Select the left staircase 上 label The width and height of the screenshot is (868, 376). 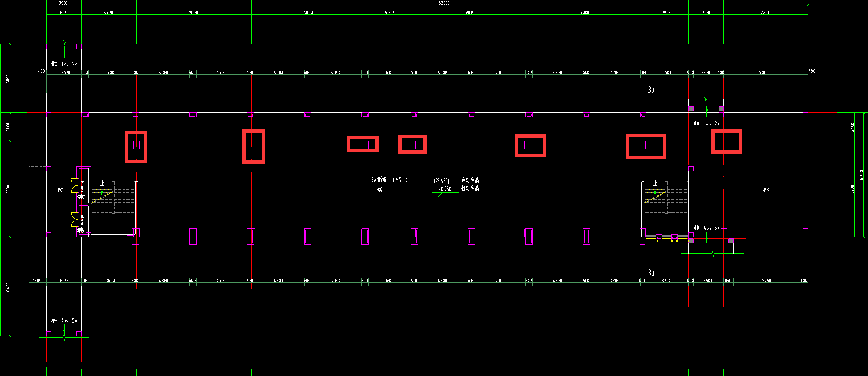pyautogui.click(x=102, y=183)
